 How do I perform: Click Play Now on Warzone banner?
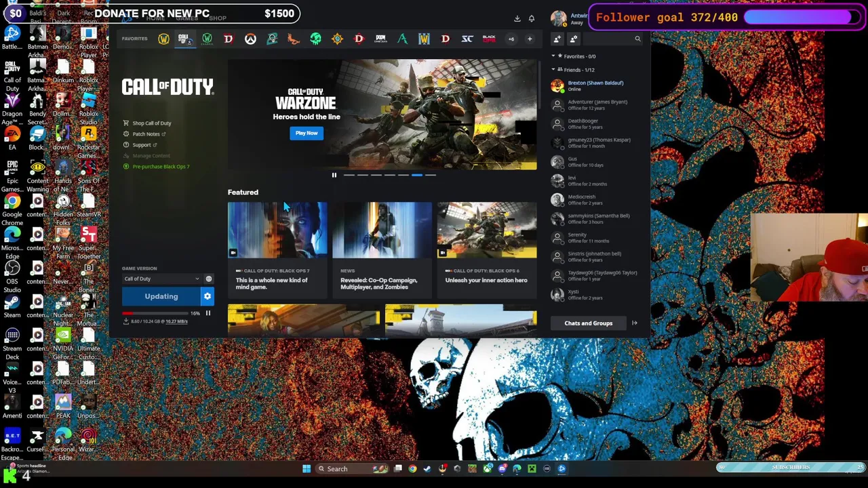[307, 134]
